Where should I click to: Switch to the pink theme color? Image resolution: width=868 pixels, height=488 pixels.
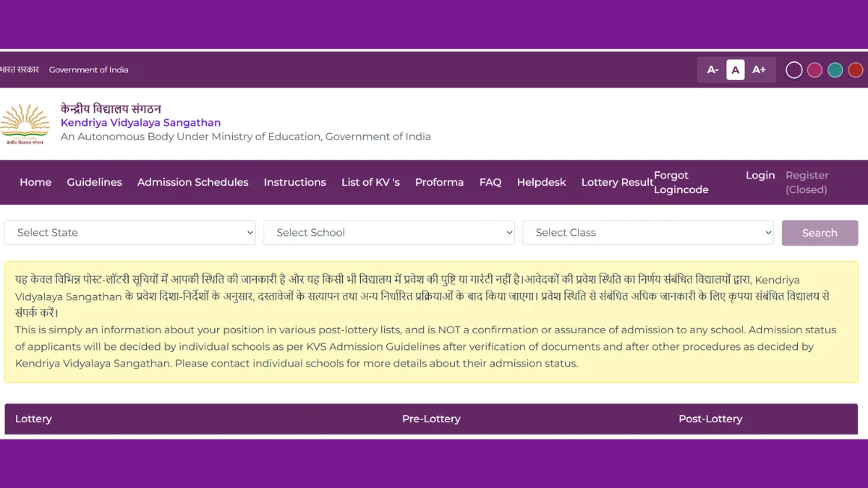814,70
